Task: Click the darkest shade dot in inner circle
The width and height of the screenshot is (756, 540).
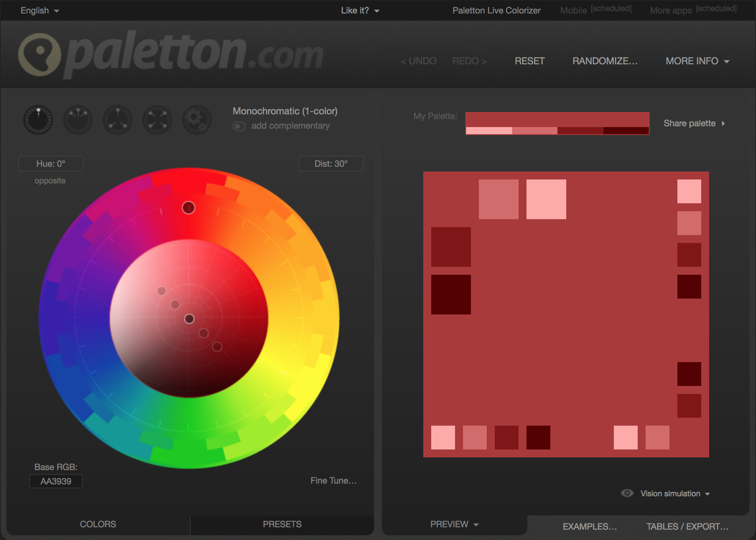Action: 217,347
